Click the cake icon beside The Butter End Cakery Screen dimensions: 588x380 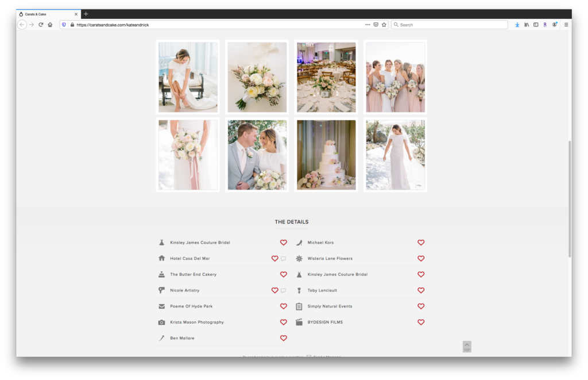(x=161, y=274)
